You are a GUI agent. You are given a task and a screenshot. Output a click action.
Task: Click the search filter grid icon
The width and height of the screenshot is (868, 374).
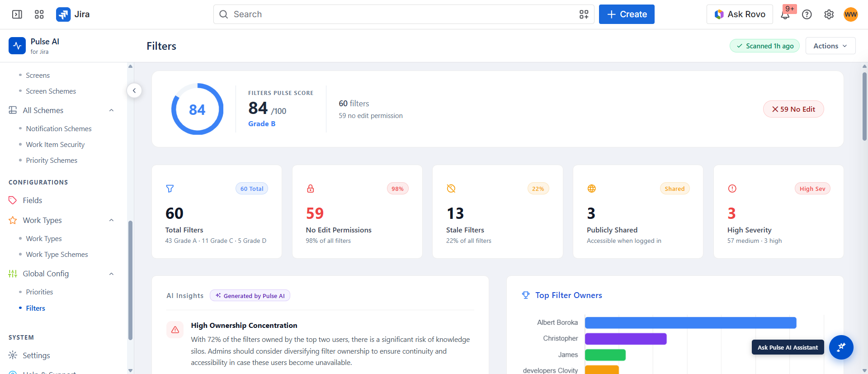click(584, 14)
